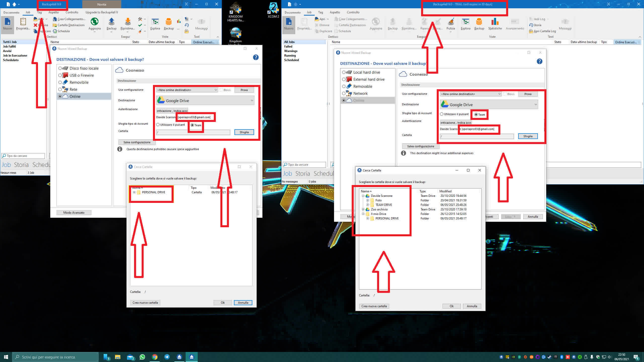Click Ok in left Cerca Cartelle dialog
The image size is (644, 362).
223,303
